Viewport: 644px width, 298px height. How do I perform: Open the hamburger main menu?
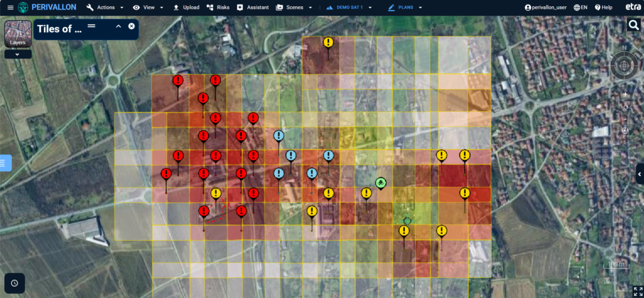tap(9, 8)
